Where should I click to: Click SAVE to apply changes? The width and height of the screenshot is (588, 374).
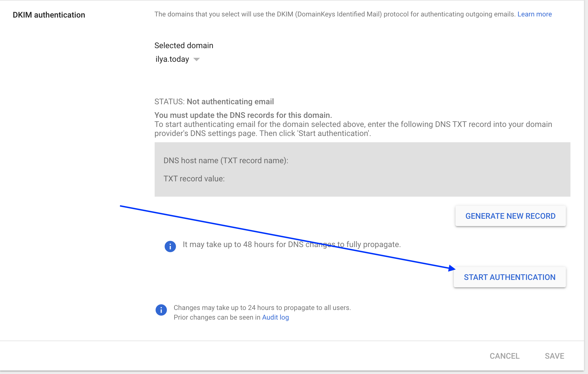[x=555, y=356]
